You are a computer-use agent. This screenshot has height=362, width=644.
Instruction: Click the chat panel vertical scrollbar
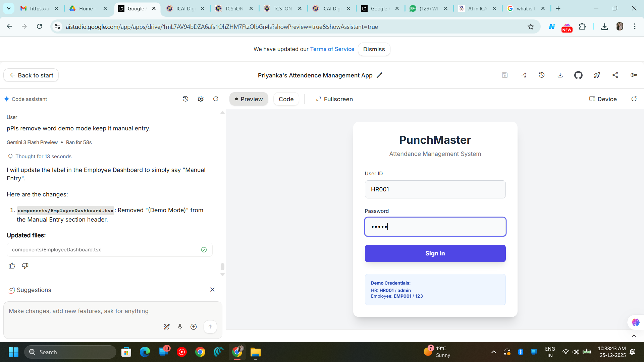tap(222, 266)
